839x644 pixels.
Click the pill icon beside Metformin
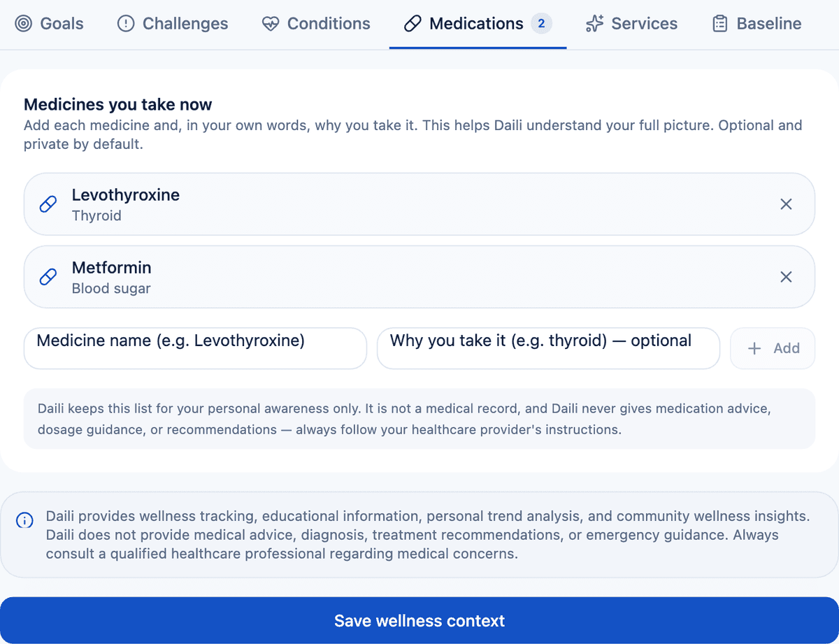pyautogui.click(x=48, y=277)
